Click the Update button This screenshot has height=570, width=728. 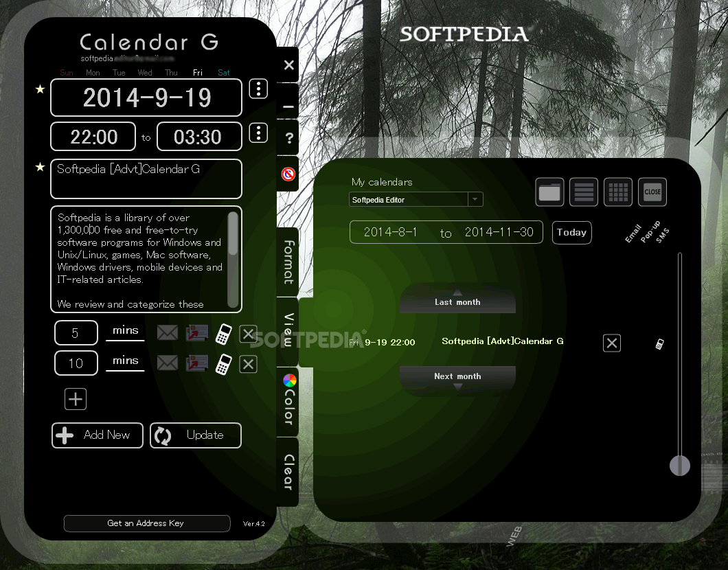196,435
